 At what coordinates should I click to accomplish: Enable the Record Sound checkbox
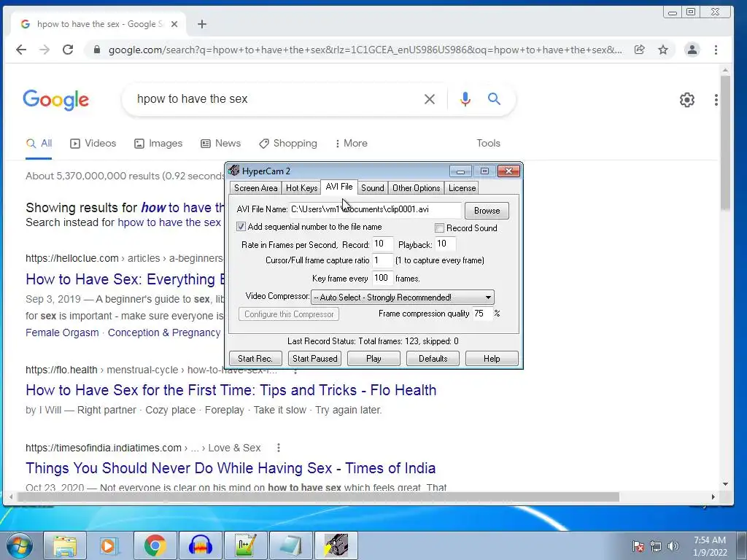pyautogui.click(x=439, y=228)
